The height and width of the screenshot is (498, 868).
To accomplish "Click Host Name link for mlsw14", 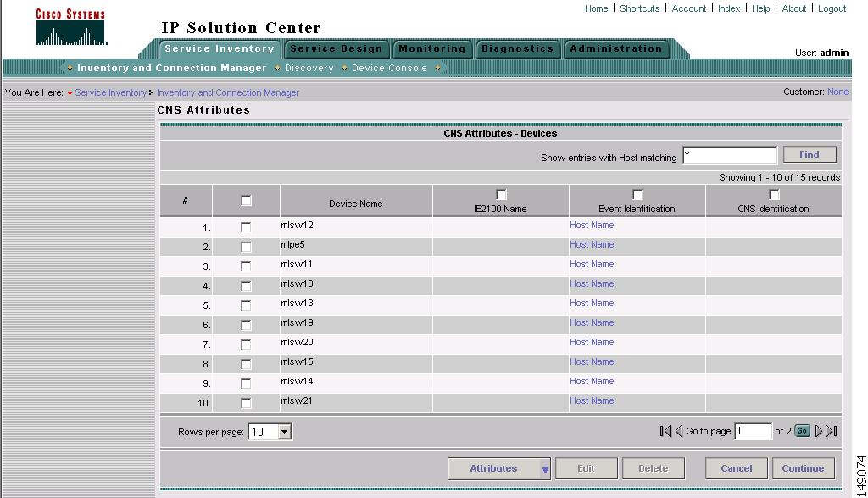I will (592, 381).
